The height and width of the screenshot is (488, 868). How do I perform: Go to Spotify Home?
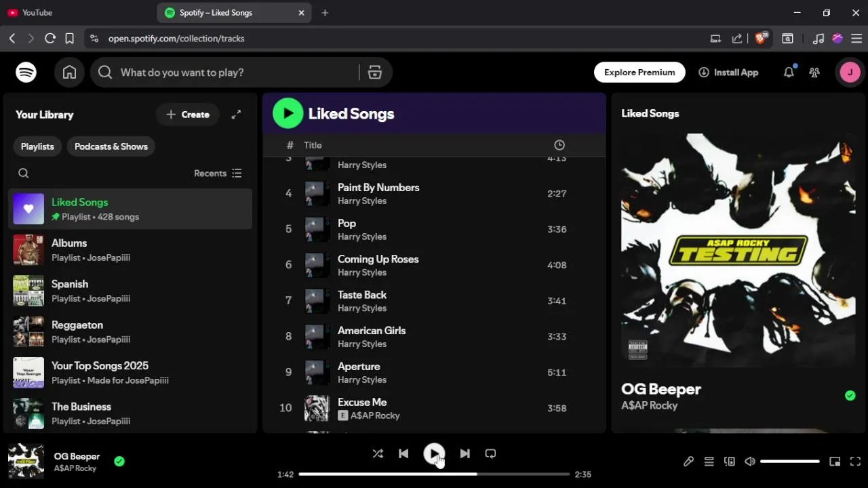pyautogui.click(x=69, y=73)
